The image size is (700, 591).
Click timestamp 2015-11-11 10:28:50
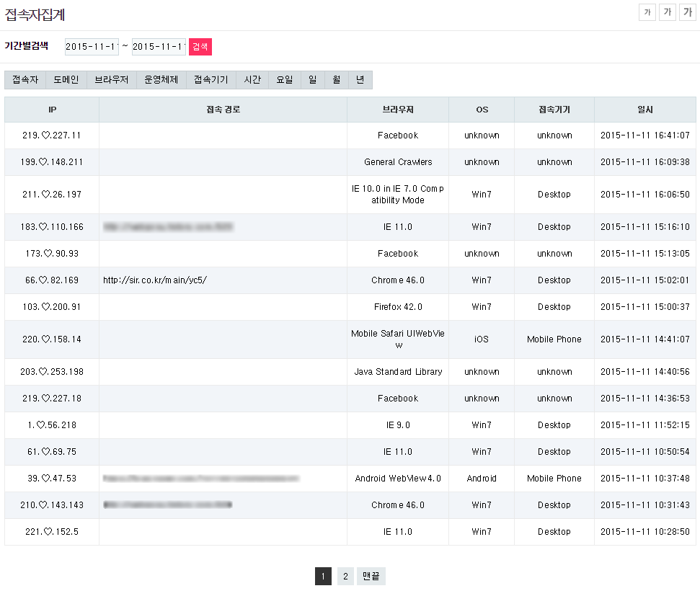(x=645, y=532)
